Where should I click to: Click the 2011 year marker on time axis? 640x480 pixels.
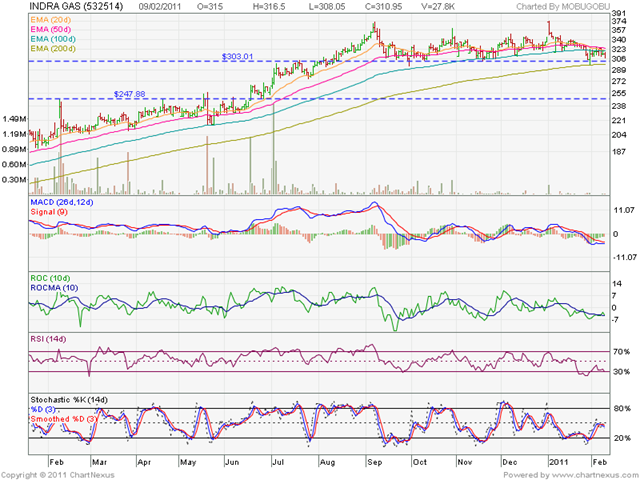coord(559,462)
